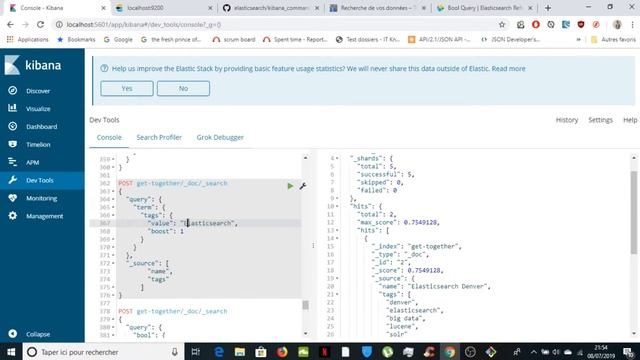Viewport: 640px width, 360px height.
Task: Collapse the response tags array line 21
Action: tap(337, 294)
